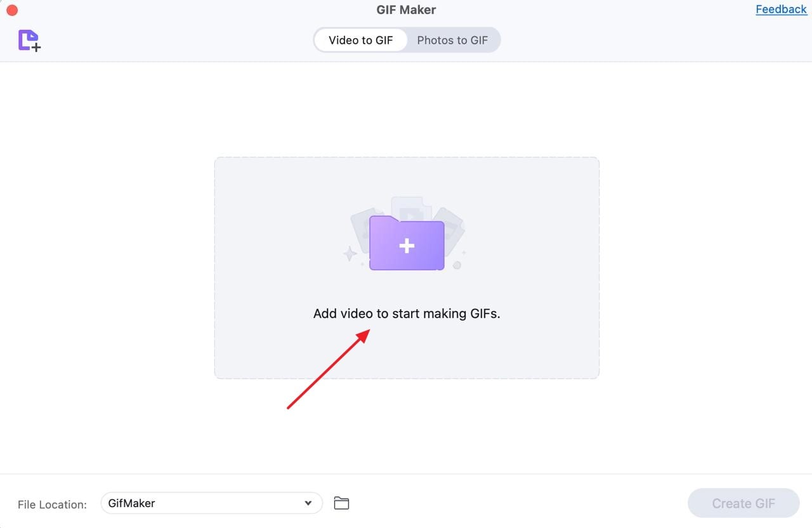Click the File Location label
This screenshot has width=812, height=528.
pyautogui.click(x=52, y=505)
